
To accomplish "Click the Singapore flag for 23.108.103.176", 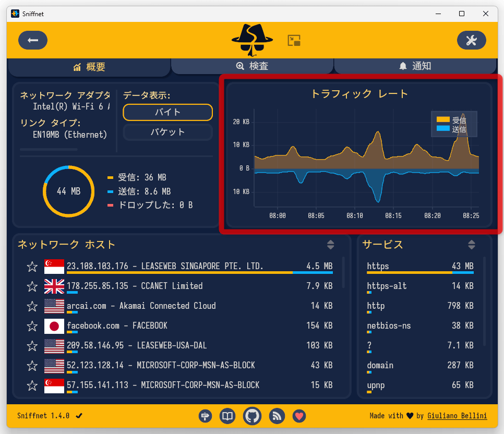I will pyautogui.click(x=54, y=267).
